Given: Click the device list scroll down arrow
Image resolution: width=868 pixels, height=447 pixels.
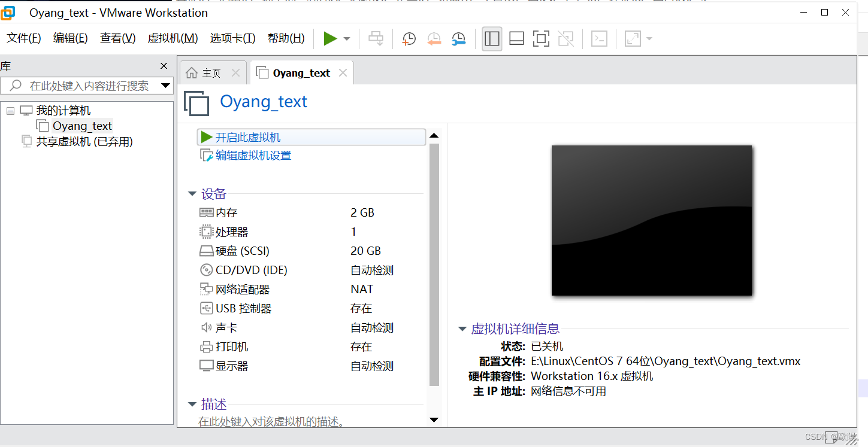Looking at the screenshot, I should tap(434, 420).
